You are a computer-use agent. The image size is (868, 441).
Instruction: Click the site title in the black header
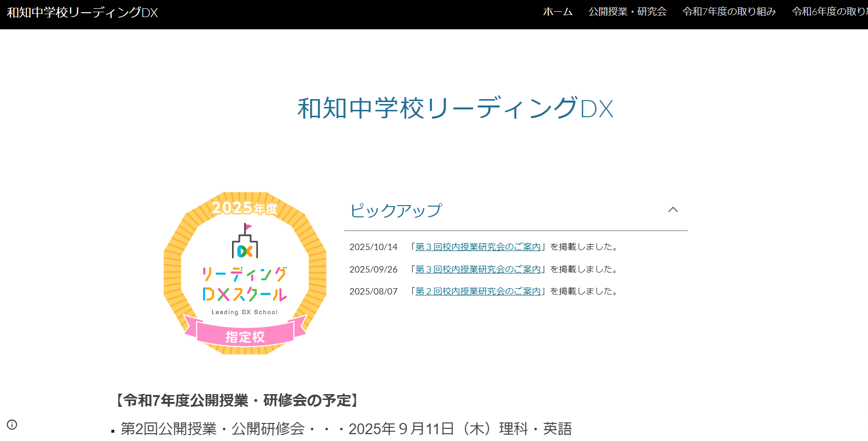tap(83, 13)
